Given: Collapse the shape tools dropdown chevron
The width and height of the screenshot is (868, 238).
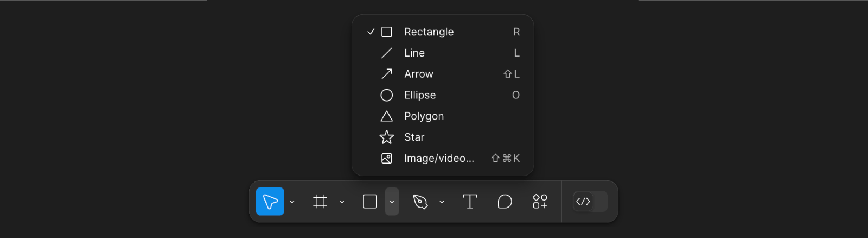Looking at the screenshot, I should [x=392, y=202].
